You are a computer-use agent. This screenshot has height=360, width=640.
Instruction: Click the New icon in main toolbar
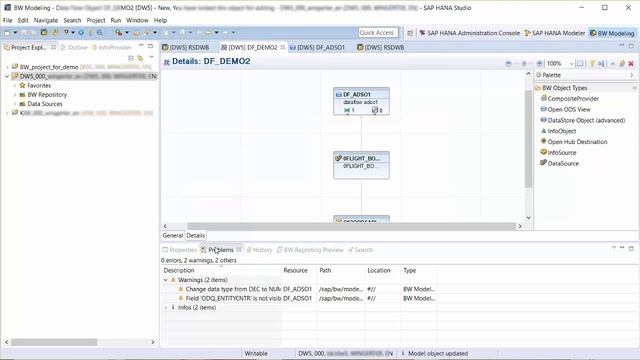click(x=7, y=32)
